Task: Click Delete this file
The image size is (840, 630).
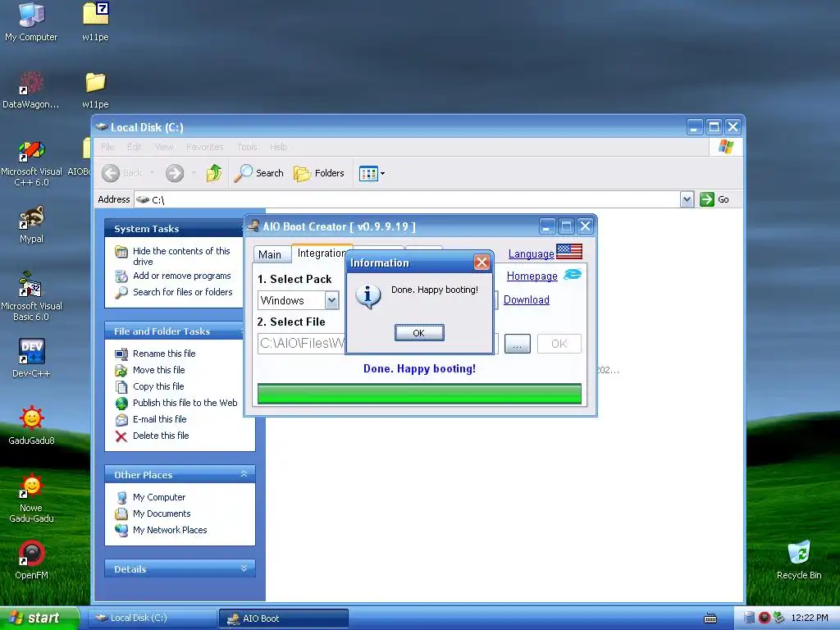Action: pos(161,436)
